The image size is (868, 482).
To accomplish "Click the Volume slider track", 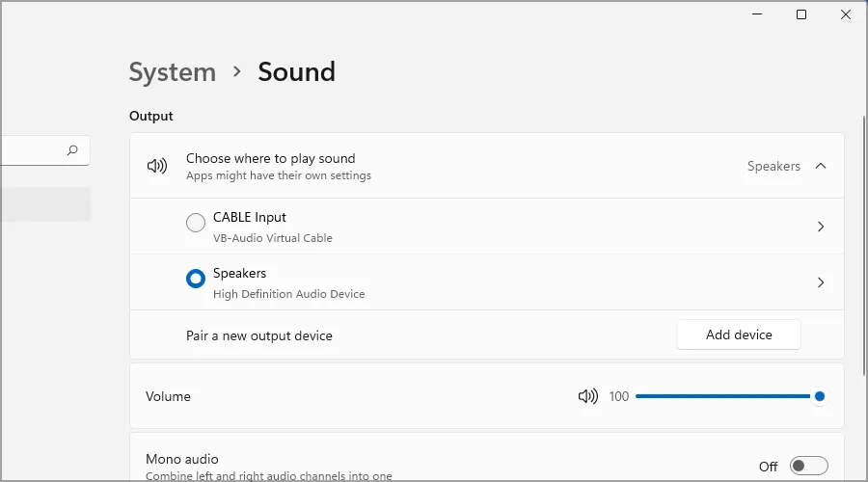I will pos(723,396).
